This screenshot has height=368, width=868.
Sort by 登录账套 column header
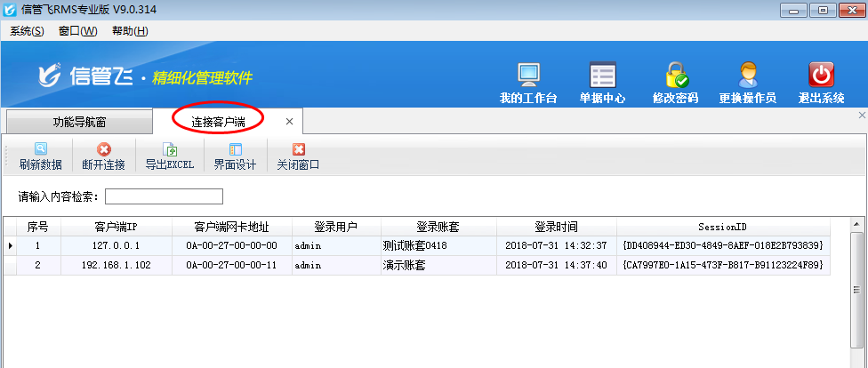point(438,227)
